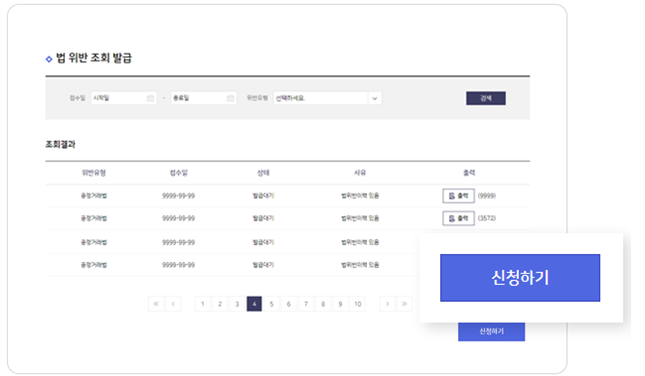
Task: Click the 법위반이력 있음 reason in the (3572) row
Action: 360,218
